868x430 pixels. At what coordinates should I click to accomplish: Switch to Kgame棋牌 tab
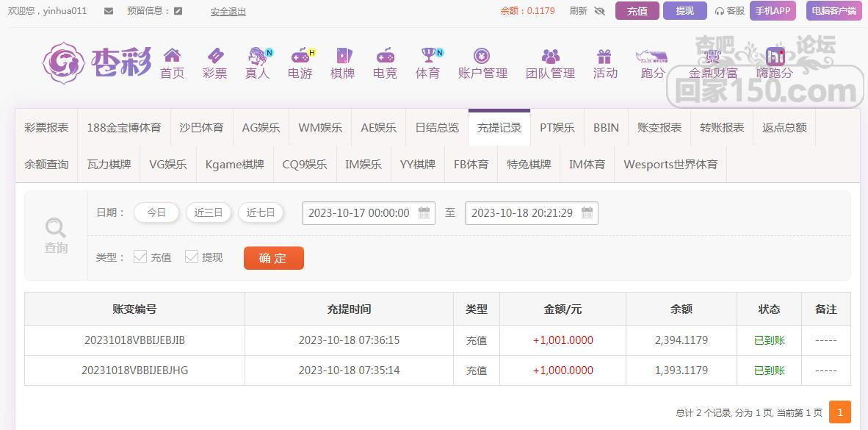coord(235,165)
